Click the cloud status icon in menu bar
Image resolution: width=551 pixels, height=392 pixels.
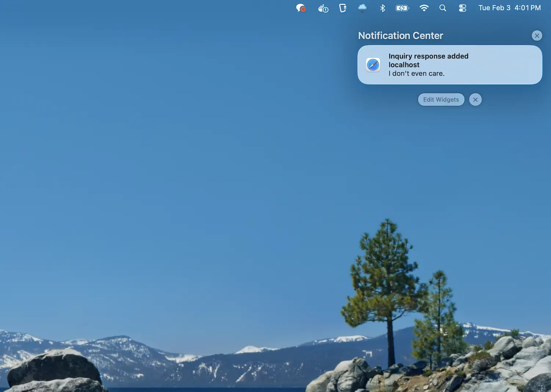362,8
